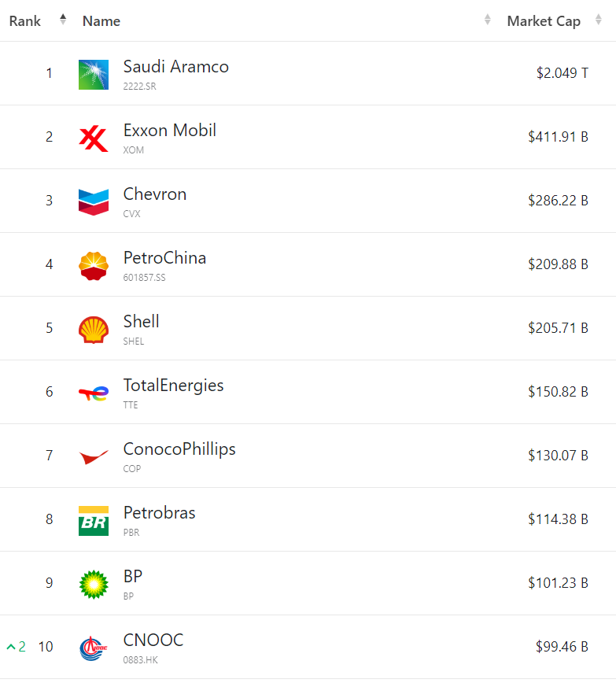The height and width of the screenshot is (683, 616).
Task: Select the BP green sunflower logo
Action: pyautogui.click(x=94, y=583)
